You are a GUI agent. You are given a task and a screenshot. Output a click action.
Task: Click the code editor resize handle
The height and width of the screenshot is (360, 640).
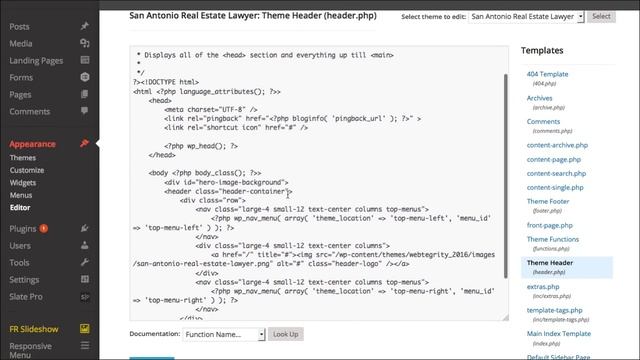[x=505, y=317]
